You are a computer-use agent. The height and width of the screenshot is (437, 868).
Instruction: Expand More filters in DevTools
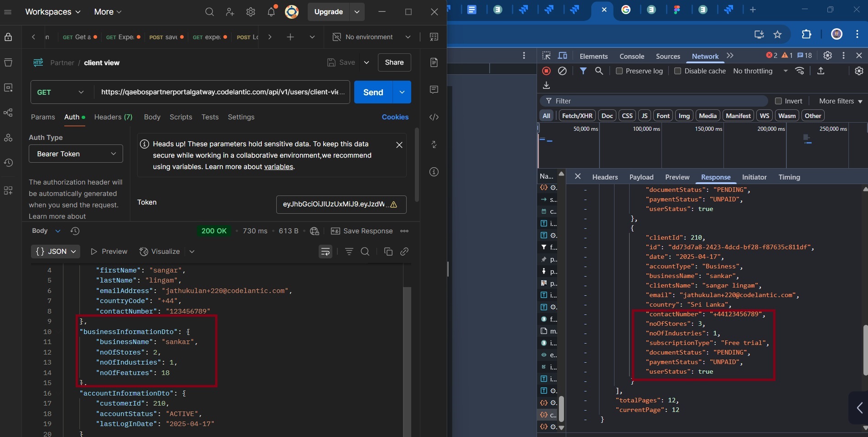click(841, 101)
